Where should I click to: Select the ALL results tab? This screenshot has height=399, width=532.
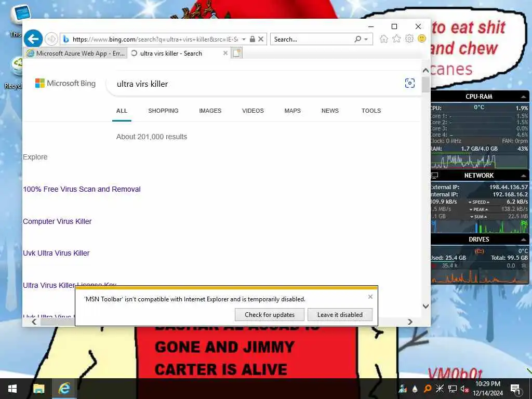(x=122, y=111)
